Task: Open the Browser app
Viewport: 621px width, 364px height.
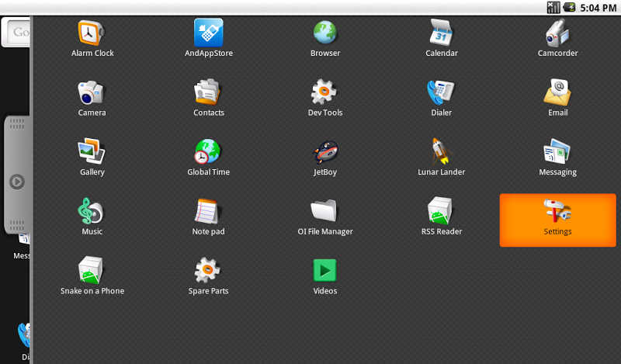Action: [324, 39]
